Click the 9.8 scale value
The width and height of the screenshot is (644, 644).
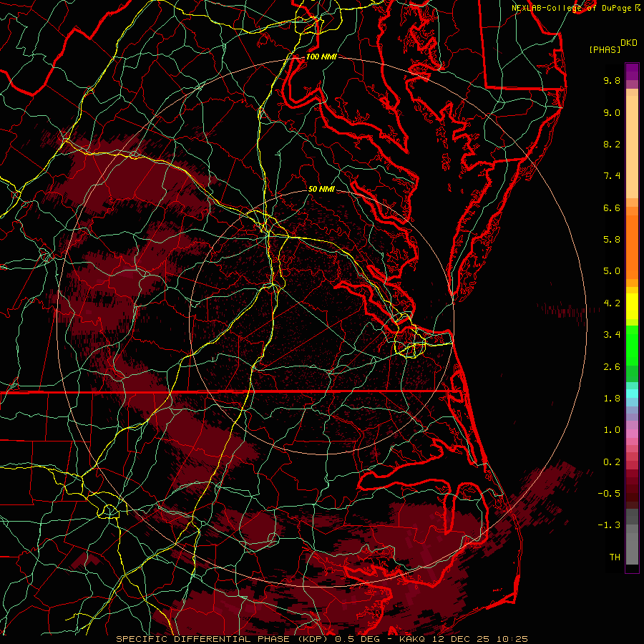(x=612, y=80)
